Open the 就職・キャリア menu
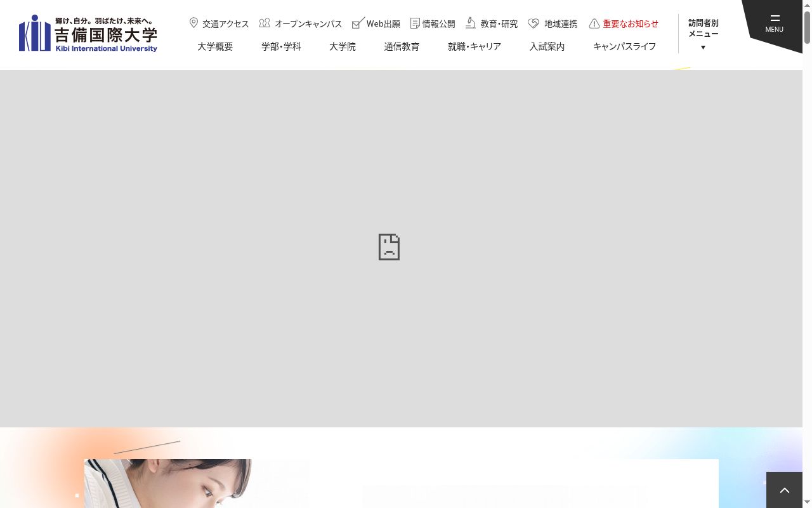The image size is (812, 508). 475,46
